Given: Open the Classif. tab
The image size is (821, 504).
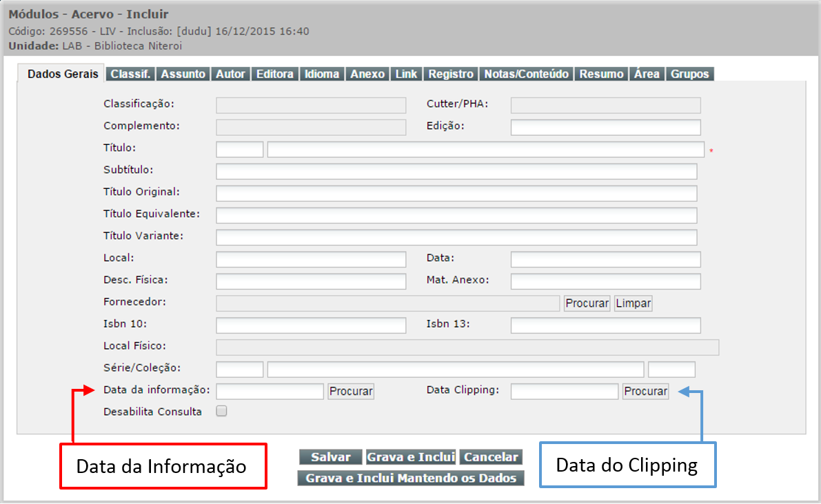Looking at the screenshot, I should pos(130,74).
